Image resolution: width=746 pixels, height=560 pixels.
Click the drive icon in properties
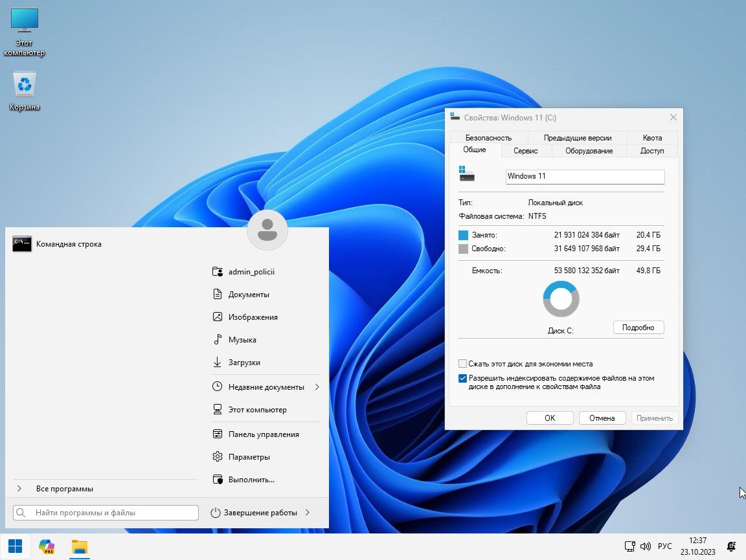[467, 174]
